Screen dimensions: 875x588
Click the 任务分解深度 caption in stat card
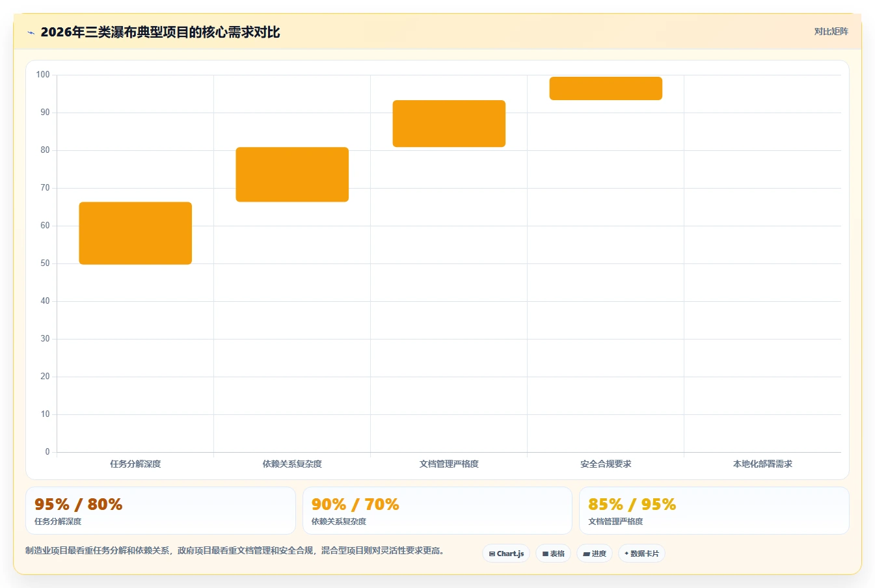(58, 522)
